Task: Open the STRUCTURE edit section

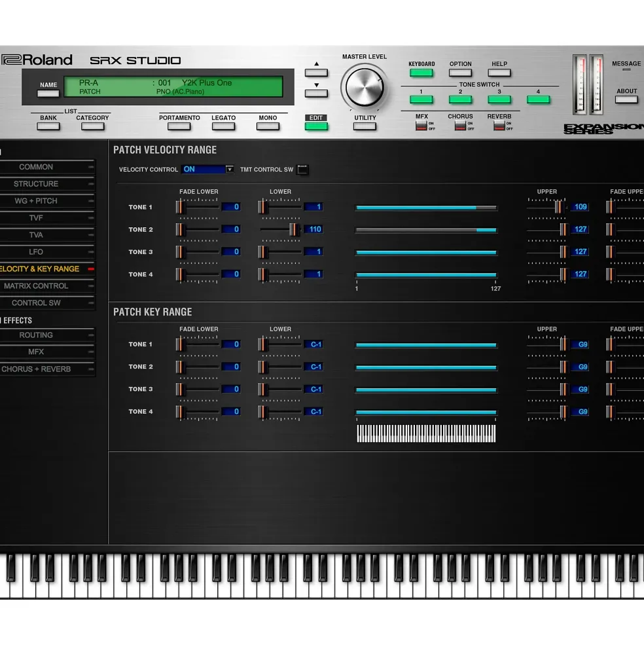Action: click(x=47, y=184)
